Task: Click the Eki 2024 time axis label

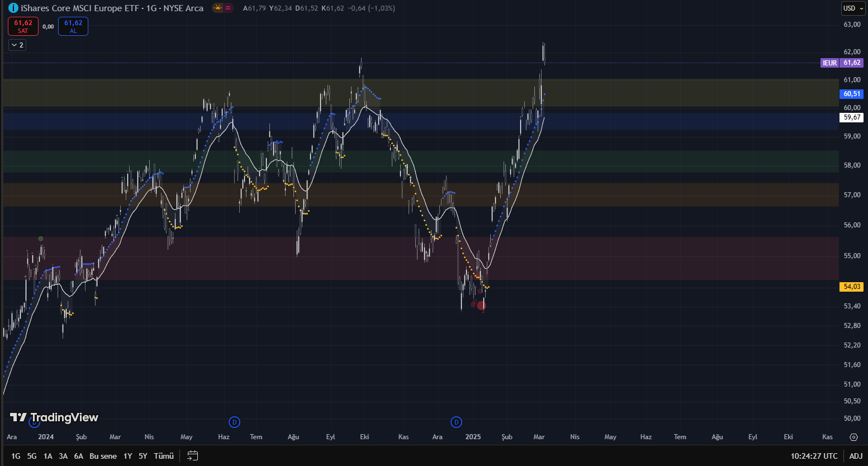Action: coord(364,437)
